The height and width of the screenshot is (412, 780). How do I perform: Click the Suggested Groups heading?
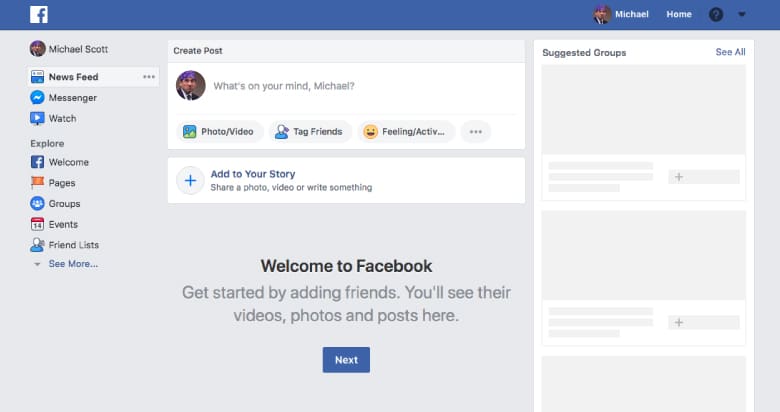coord(584,53)
